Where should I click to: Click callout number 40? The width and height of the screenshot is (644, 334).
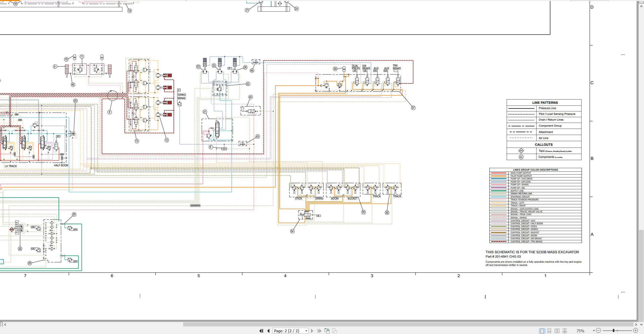click(x=73, y=85)
